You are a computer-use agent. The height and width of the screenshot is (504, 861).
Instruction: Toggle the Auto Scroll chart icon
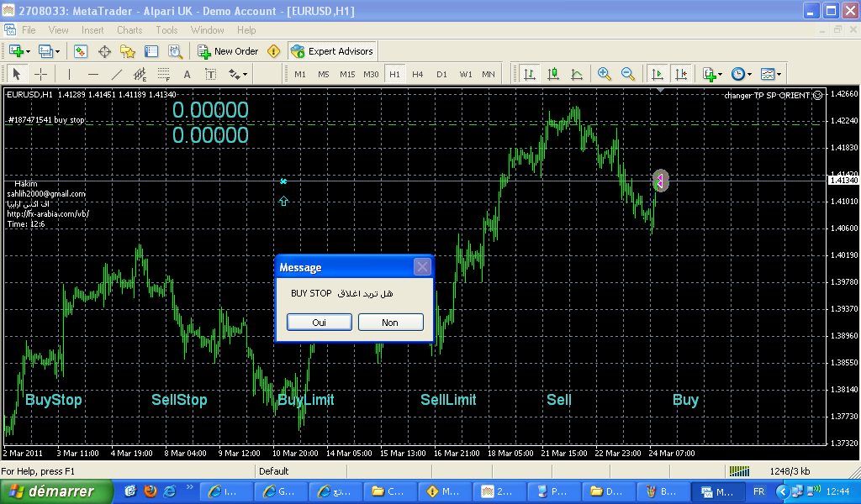(x=658, y=74)
